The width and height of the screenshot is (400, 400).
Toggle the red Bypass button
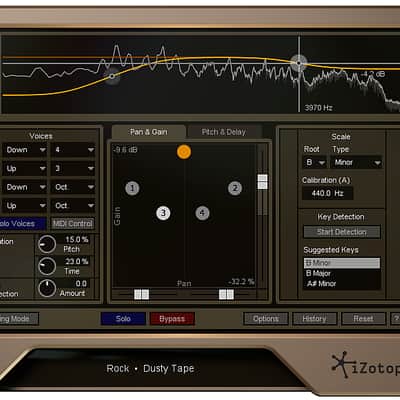(172, 319)
